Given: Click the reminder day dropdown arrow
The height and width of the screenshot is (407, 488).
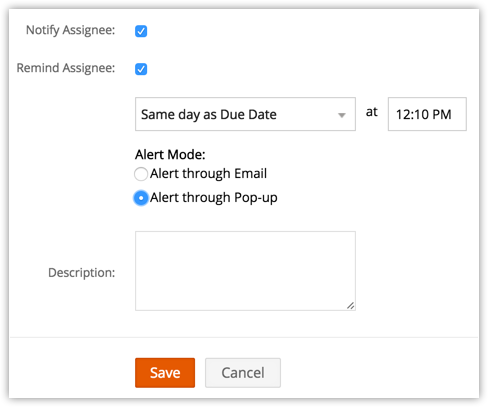Looking at the screenshot, I should pyautogui.click(x=342, y=115).
